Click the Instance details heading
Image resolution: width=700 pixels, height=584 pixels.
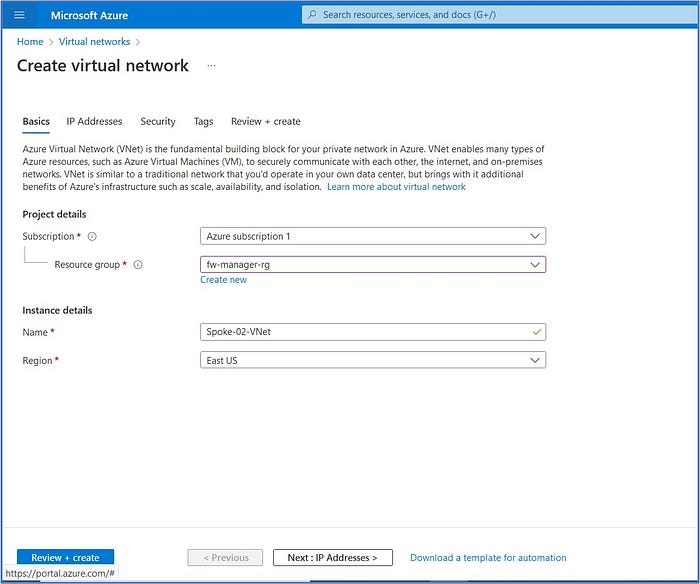[57, 310]
